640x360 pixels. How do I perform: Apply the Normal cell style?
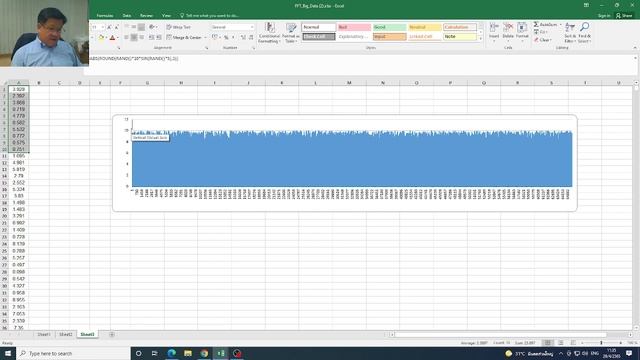(x=318, y=27)
